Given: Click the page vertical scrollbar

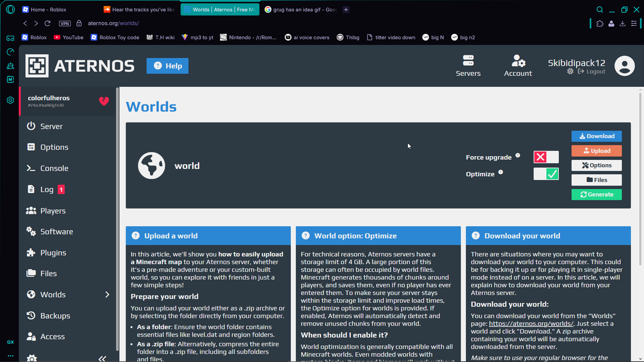Looking at the screenshot, I should (639, 180).
